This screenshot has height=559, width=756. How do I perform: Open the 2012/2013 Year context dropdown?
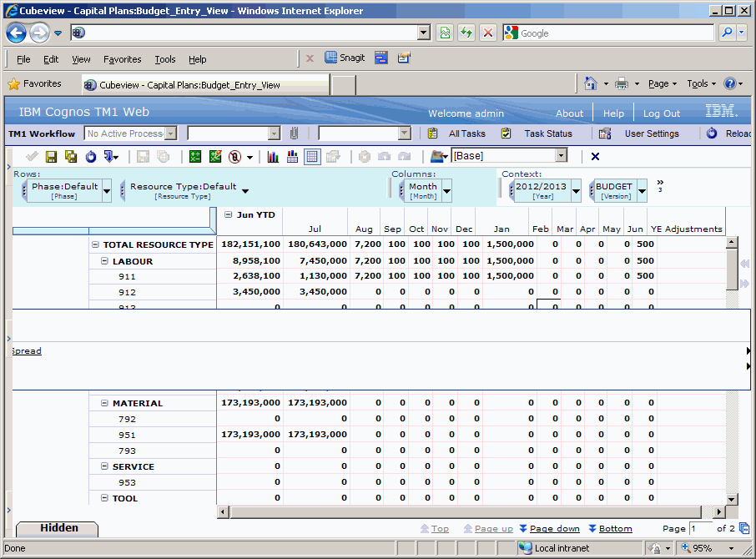pos(576,191)
